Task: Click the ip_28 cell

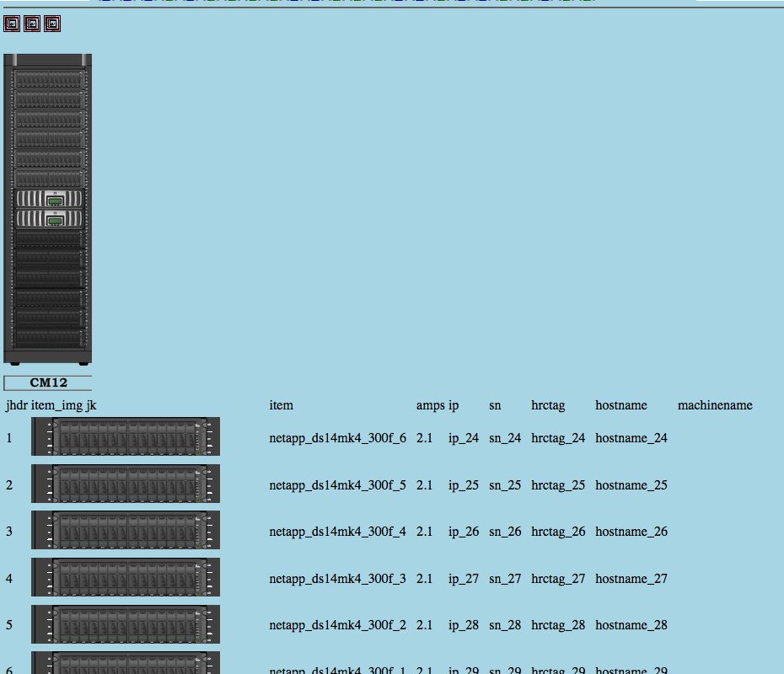Action: tap(464, 625)
